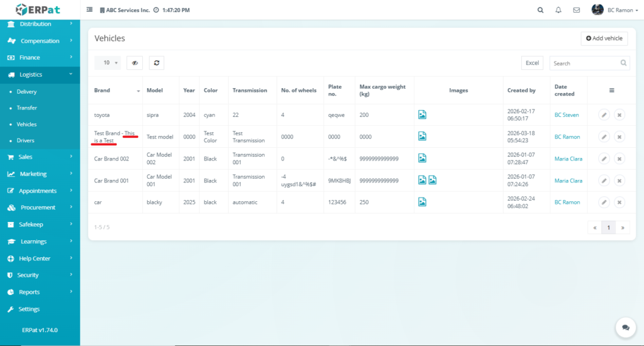Click the Add vehicle button

[604, 38]
